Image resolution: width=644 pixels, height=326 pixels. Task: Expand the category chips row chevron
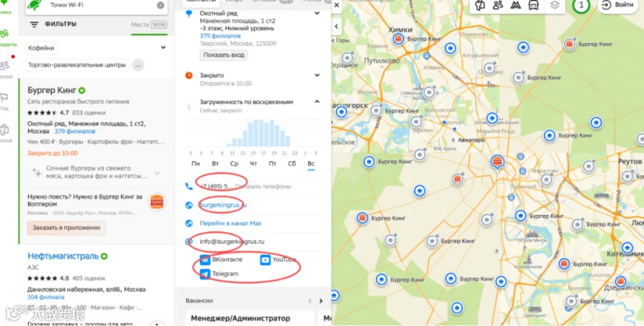pos(163,48)
